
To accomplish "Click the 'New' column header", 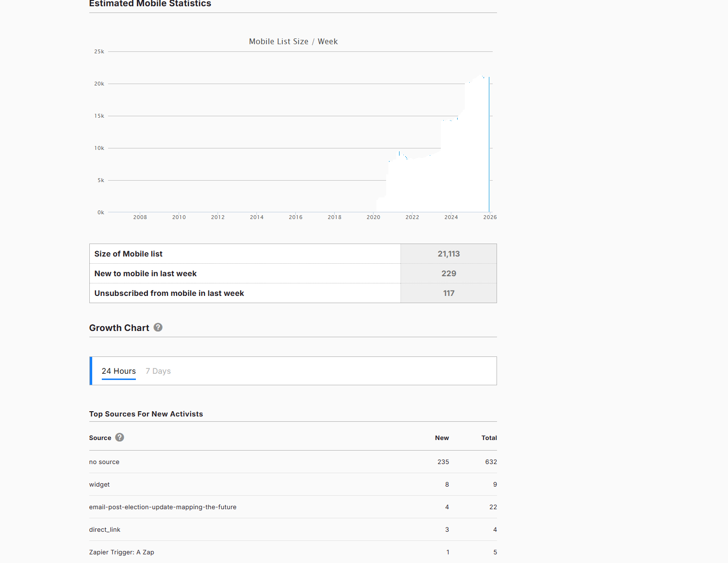I will click(x=442, y=438).
